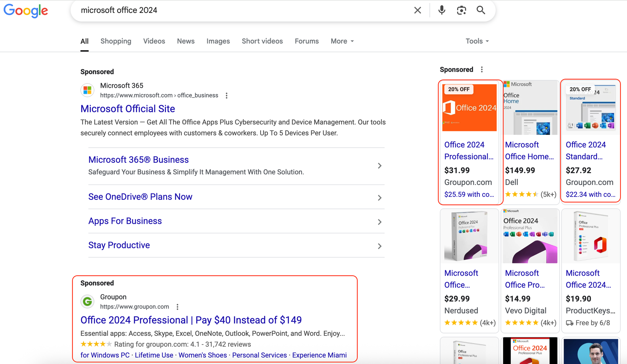The image size is (627, 364).
Task: Click the chevron beside Stay Productive
Action: click(x=380, y=246)
